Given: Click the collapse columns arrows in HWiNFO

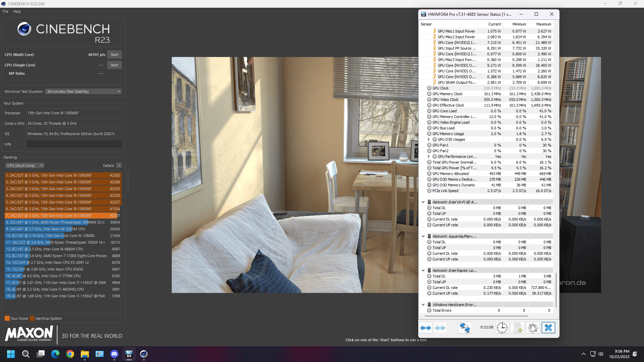Looking at the screenshot, I should [440, 328].
